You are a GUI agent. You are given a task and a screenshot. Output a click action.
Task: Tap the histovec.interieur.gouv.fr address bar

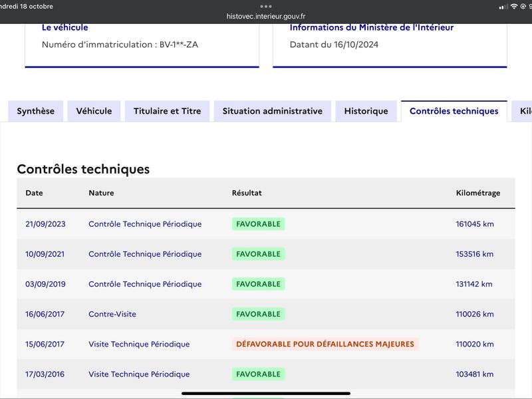coord(266,16)
